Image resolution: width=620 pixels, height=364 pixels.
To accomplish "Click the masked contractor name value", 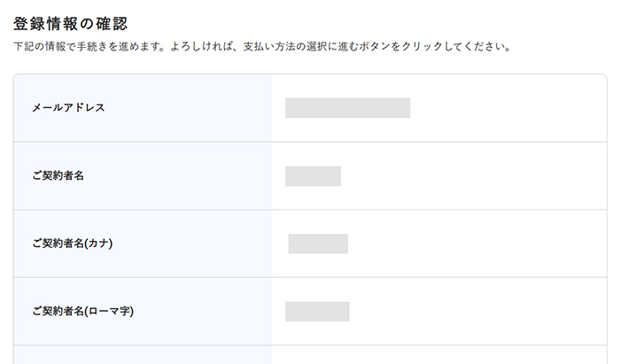I will click(x=313, y=176).
